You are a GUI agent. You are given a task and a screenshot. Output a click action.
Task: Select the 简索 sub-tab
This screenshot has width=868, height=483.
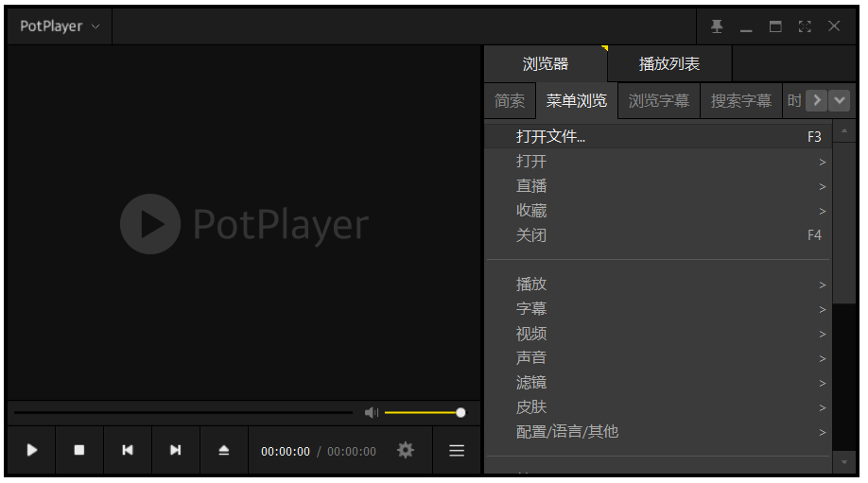[x=510, y=101]
